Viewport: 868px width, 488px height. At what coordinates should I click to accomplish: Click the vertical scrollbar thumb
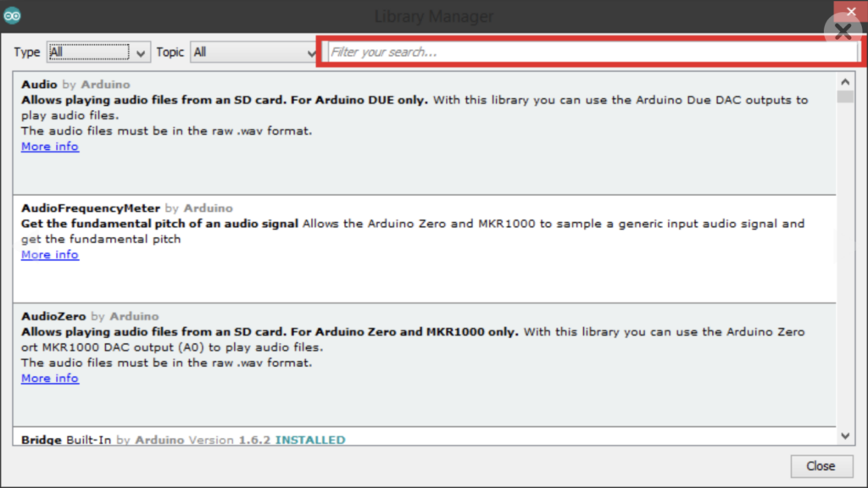pos(845,97)
